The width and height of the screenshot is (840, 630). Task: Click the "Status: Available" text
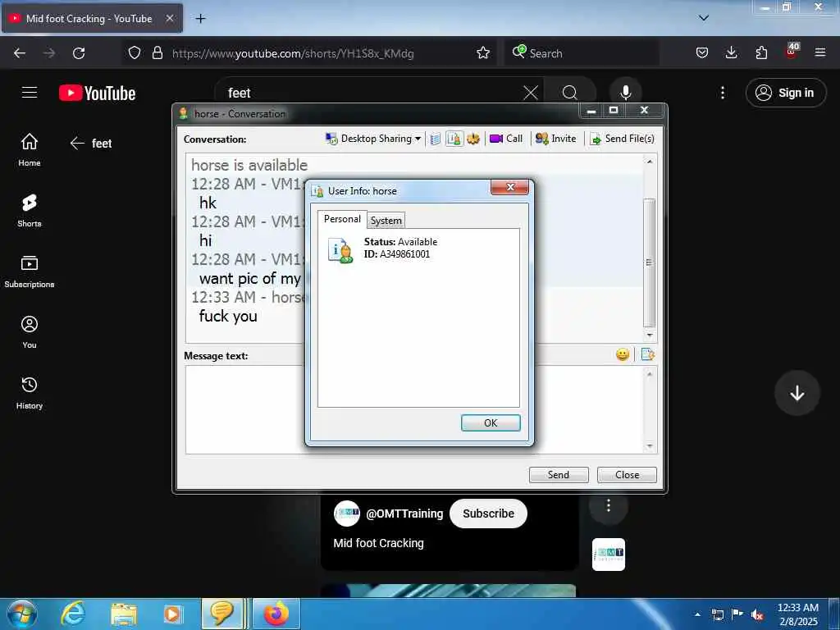pos(400,242)
